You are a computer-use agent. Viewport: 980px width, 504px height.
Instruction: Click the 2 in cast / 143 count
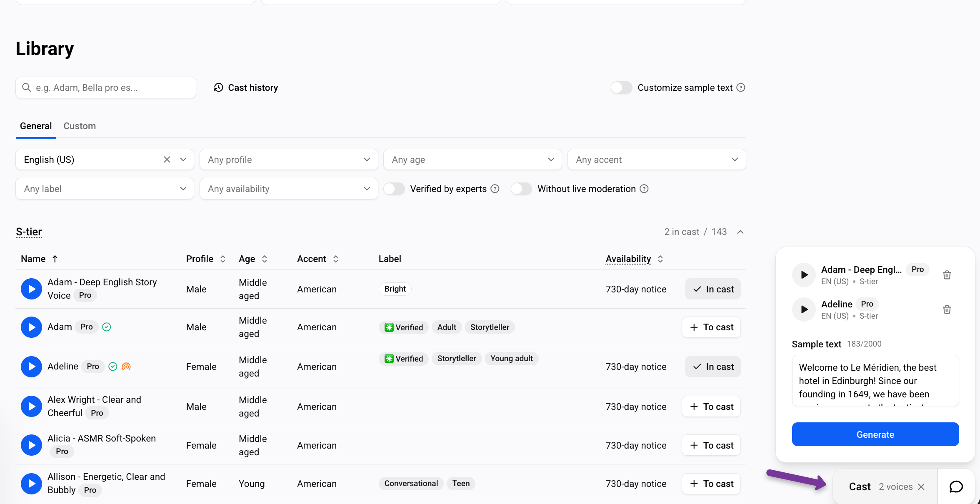click(x=695, y=232)
